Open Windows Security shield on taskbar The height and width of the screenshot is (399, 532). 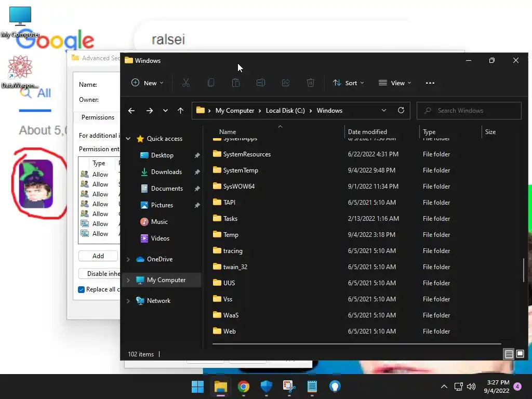pyautogui.click(x=267, y=387)
